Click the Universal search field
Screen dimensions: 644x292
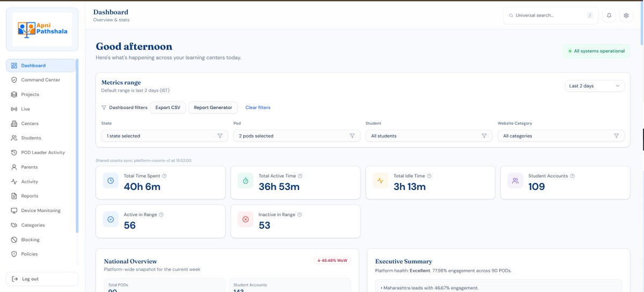[x=551, y=16]
